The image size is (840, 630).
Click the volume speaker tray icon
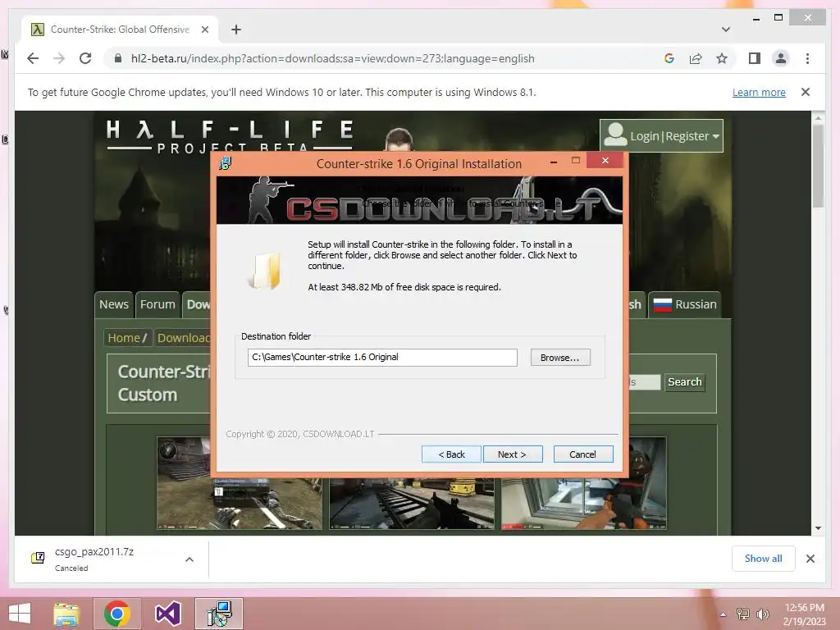pos(762,614)
